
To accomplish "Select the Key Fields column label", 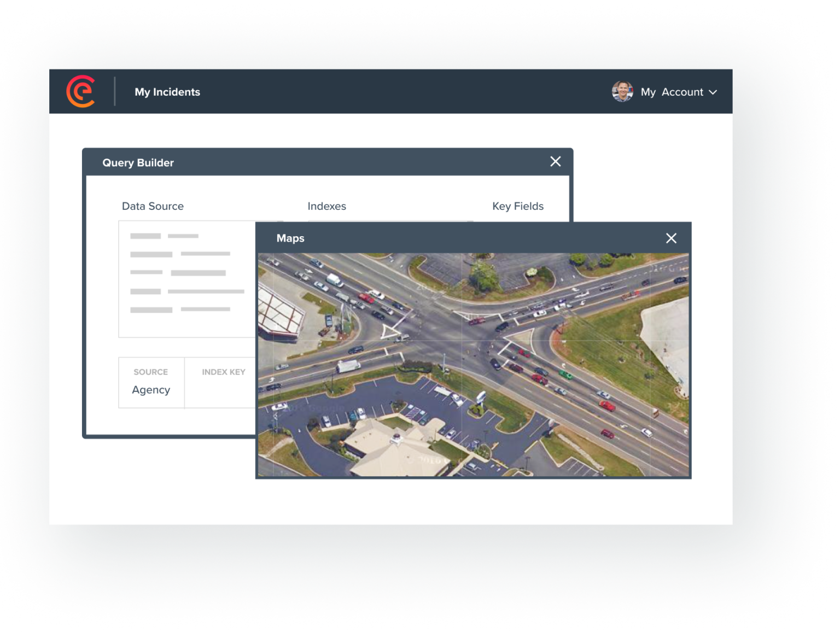I will pyautogui.click(x=517, y=206).
